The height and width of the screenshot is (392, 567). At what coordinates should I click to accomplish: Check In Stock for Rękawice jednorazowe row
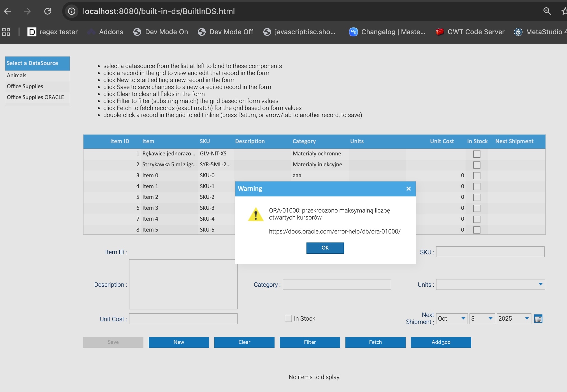pos(477,154)
